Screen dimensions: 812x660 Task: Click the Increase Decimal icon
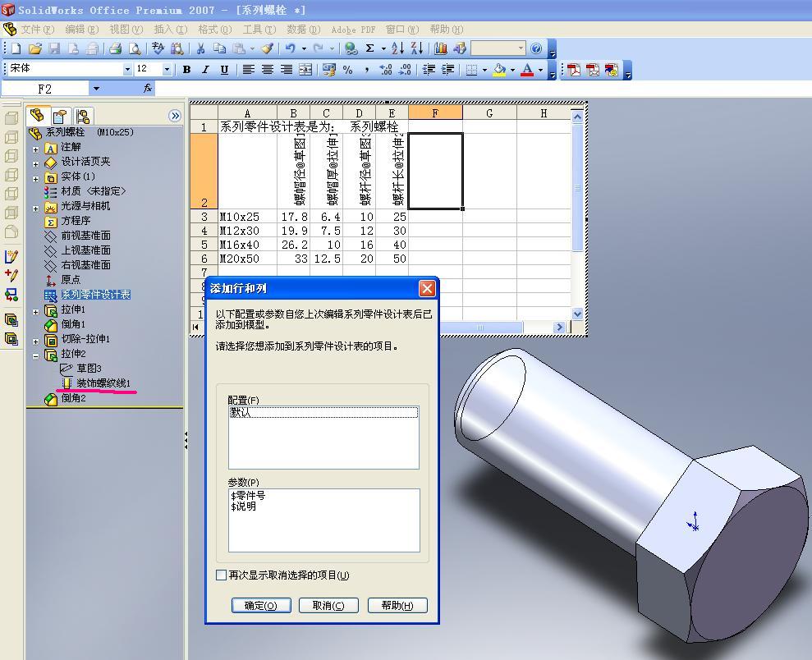click(386, 69)
